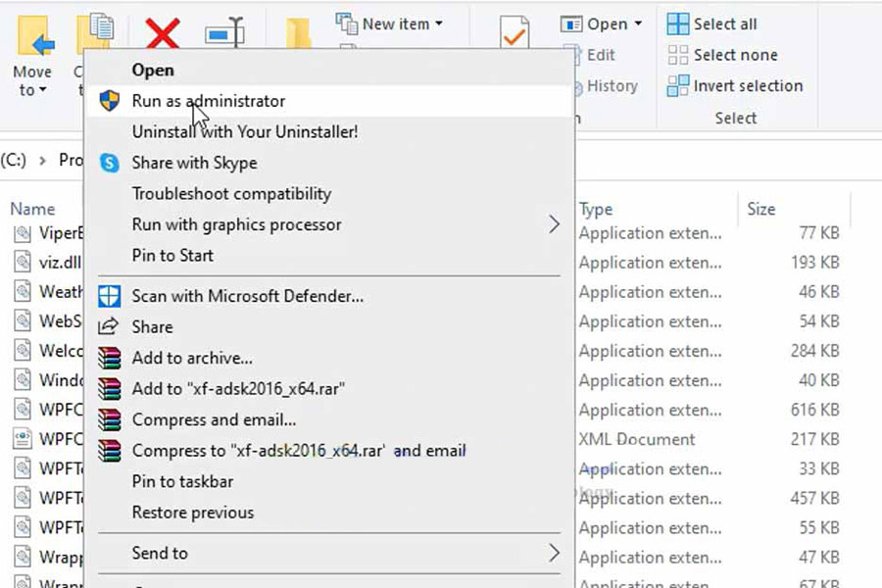Image resolution: width=882 pixels, height=588 pixels.
Task: Click the (C:) breadcrumb segment
Action: coord(14,161)
